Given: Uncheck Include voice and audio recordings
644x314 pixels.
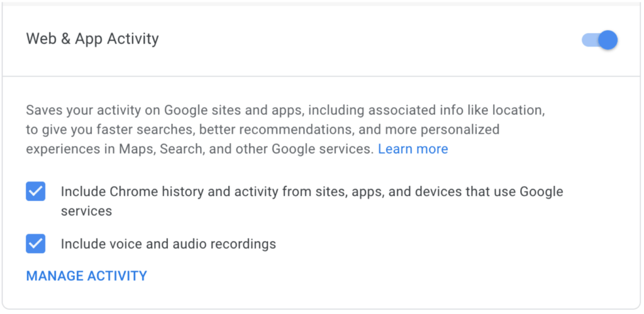Looking at the screenshot, I should 35,243.
